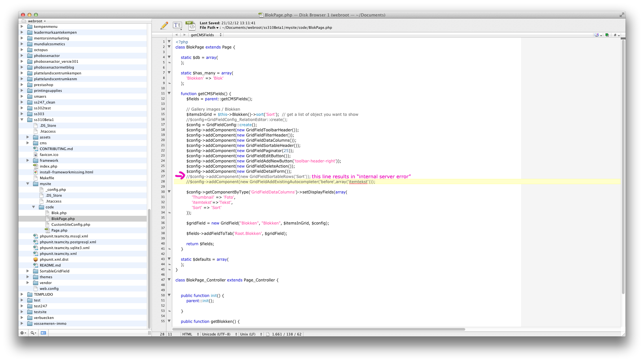644x362 pixels.
Task: Click the sidebar file list scrollbar
Action: (x=149, y=269)
